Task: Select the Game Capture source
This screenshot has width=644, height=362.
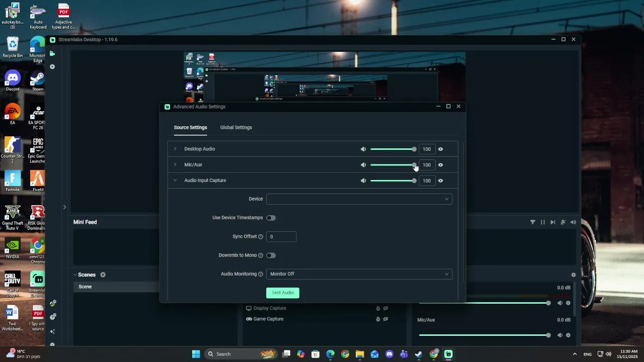Action: point(268,319)
